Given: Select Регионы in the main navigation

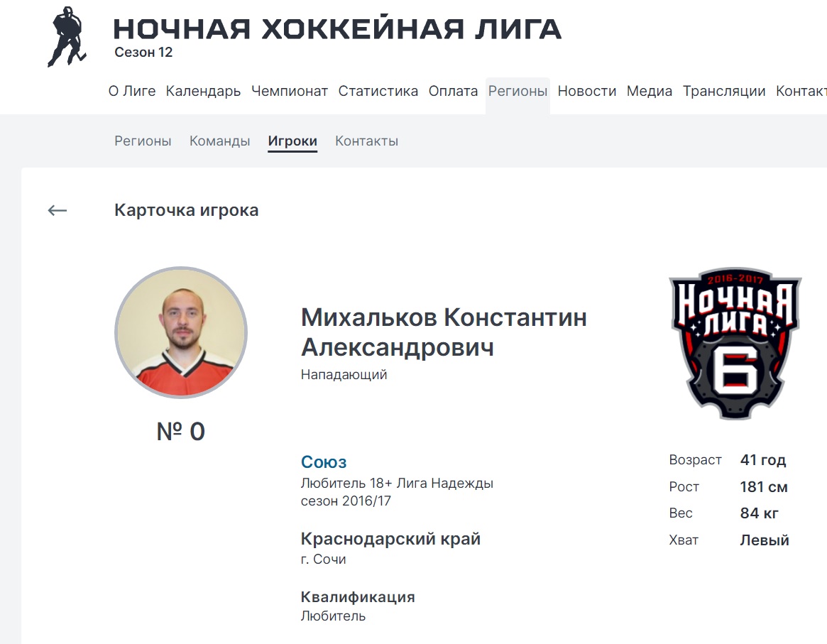Looking at the screenshot, I should 518,92.
